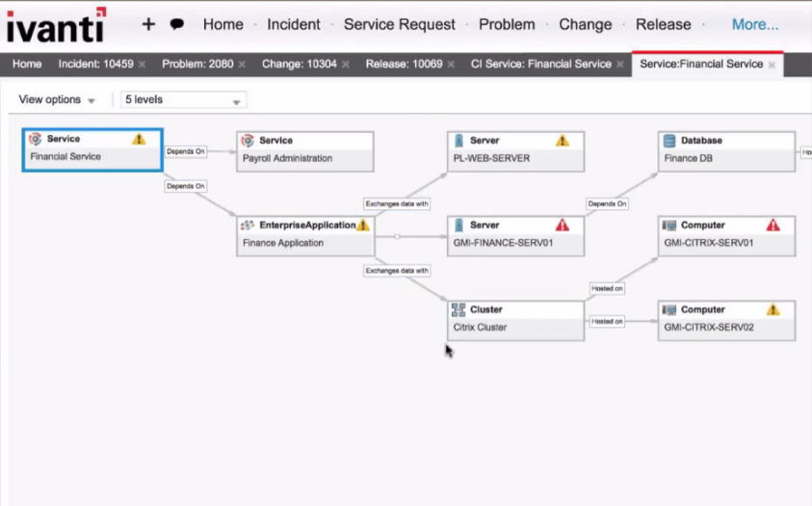Screen dimensions: 812x506
Task: Click yellow warning icon on GMI-CITRIX-SERV02 computer
Action: click(773, 310)
